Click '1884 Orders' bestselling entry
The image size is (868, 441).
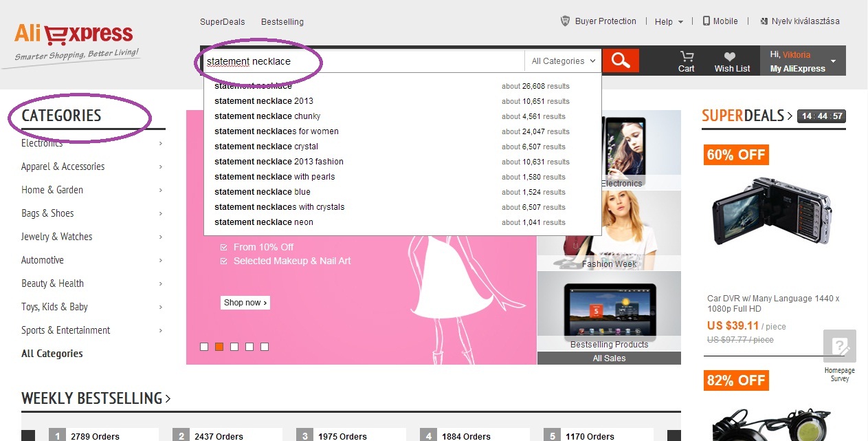click(466, 436)
